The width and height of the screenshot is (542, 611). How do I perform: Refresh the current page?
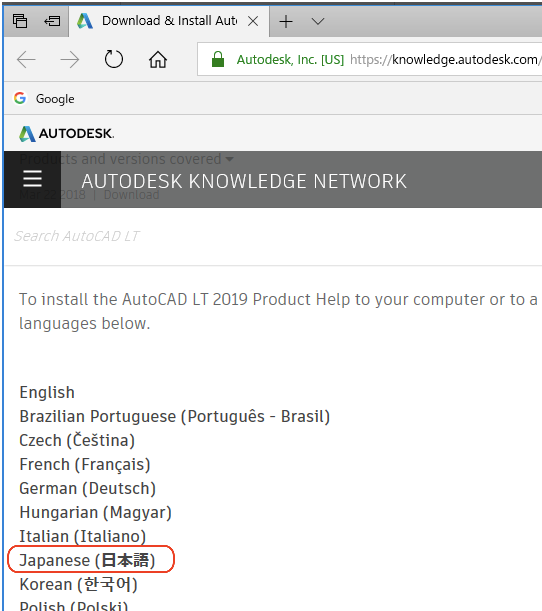pos(114,59)
